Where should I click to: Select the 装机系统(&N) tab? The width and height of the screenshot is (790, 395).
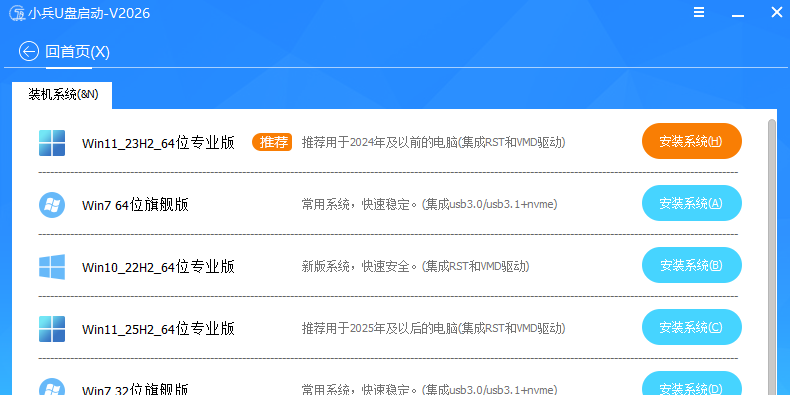click(62, 95)
